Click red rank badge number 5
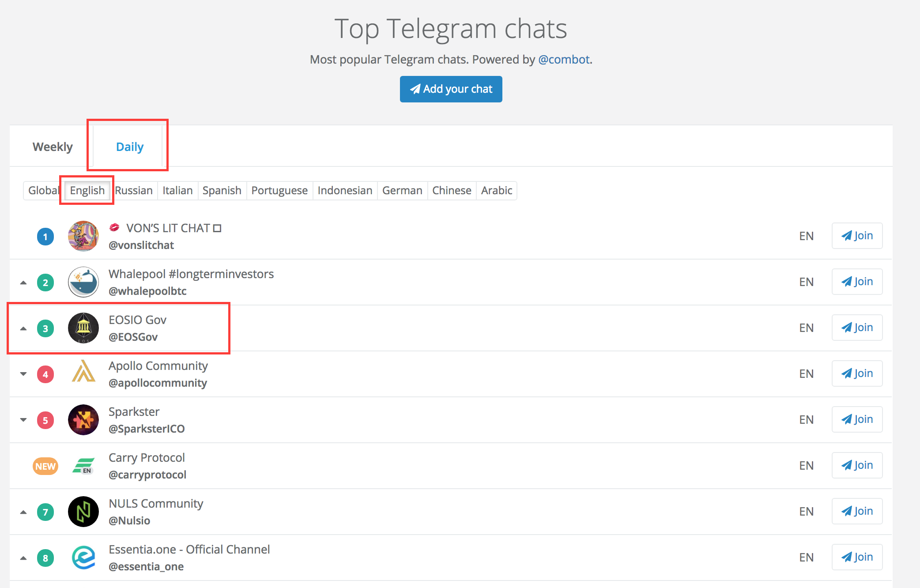920x588 pixels. pos(45,420)
